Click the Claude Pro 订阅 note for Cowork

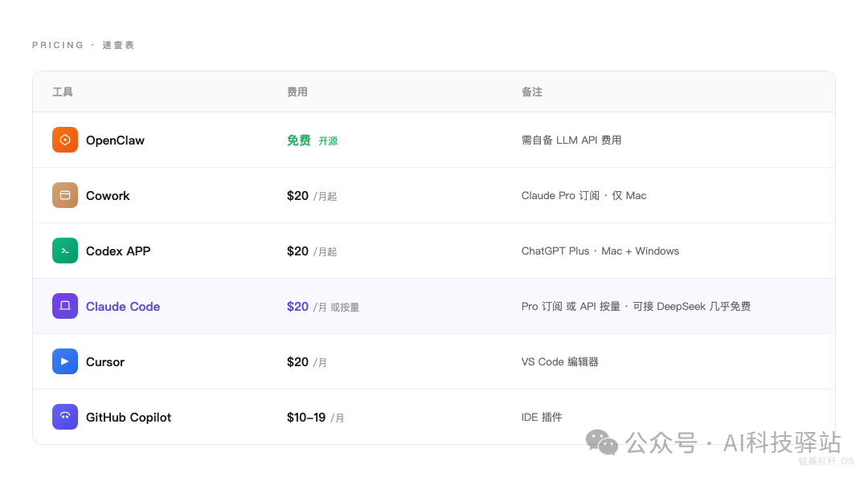[583, 195]
